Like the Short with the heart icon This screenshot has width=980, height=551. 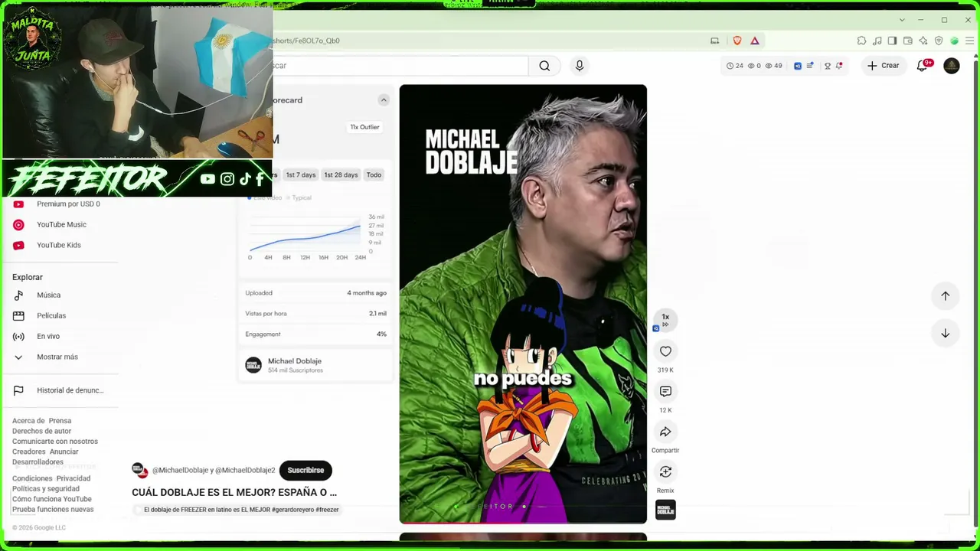click(x=665, y=351)
